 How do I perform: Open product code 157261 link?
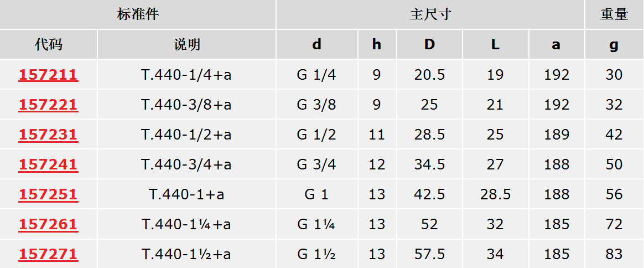[48, 224]
